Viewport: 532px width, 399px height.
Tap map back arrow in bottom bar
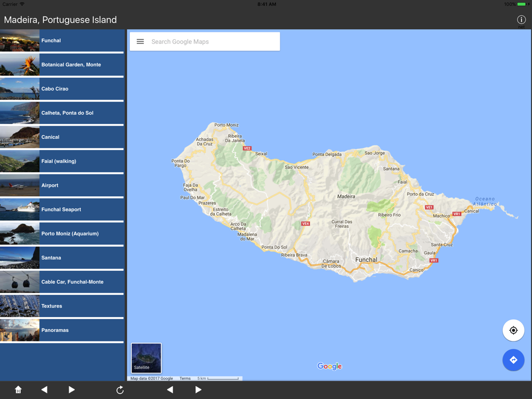click(170, 390)
